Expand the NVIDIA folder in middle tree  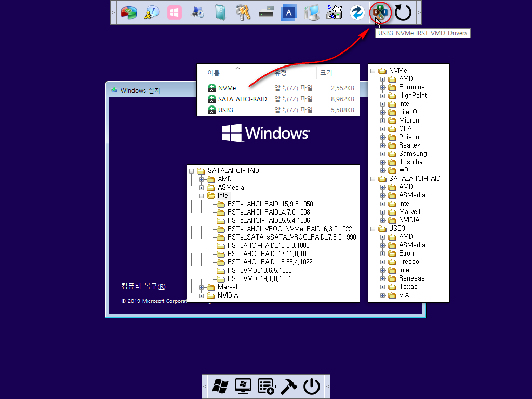click(x=201, y=296)
